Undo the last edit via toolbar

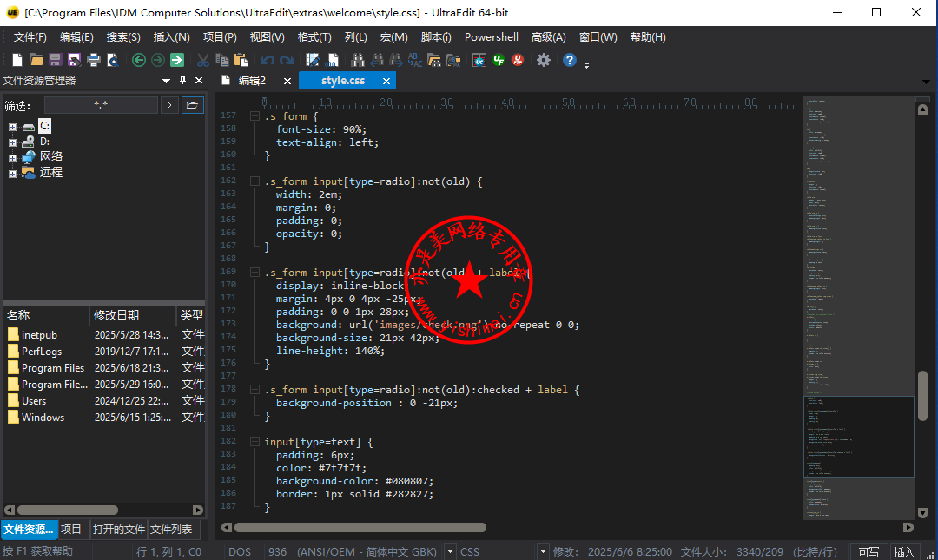point(268,60)
